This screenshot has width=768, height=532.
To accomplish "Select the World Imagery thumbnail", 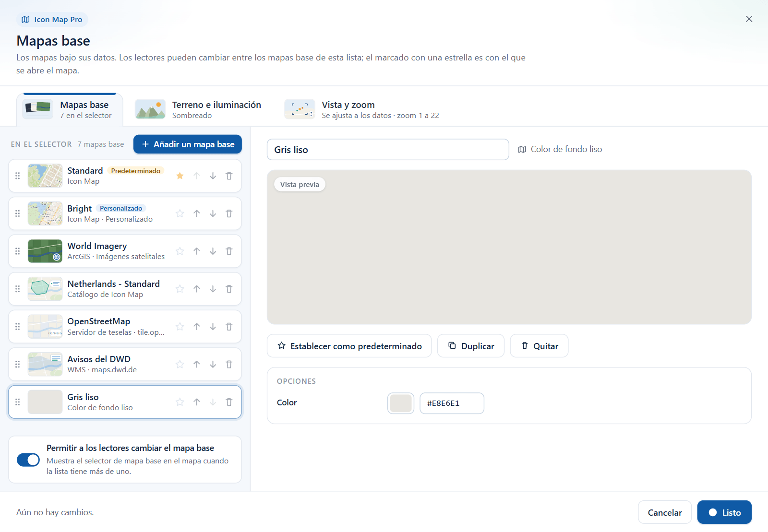I will pyautogui.click(x=45, y=251).
